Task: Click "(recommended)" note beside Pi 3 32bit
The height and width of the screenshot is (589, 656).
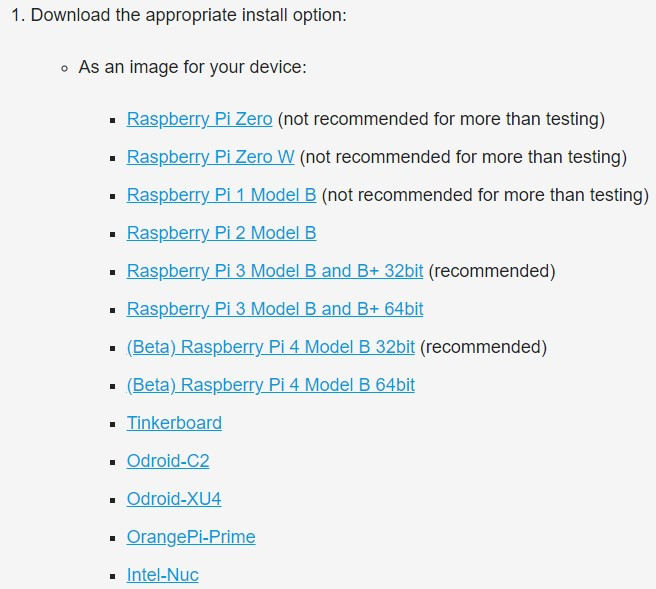Action: tap(492, 271)
